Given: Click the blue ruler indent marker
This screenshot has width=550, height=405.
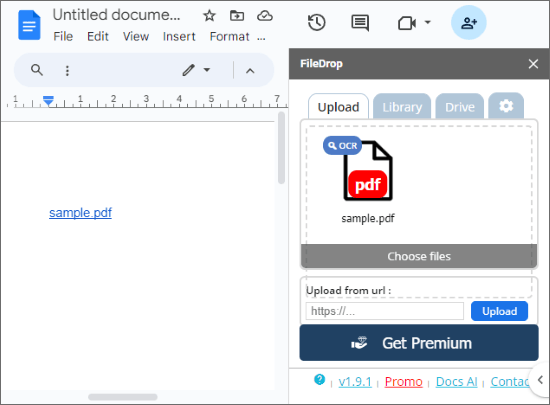Looking at the screenshot, I should point(48,101).
